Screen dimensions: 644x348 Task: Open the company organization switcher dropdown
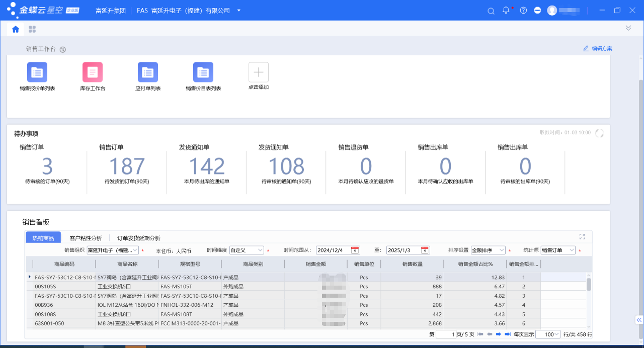pyautogui.click(x=238, y=11)
